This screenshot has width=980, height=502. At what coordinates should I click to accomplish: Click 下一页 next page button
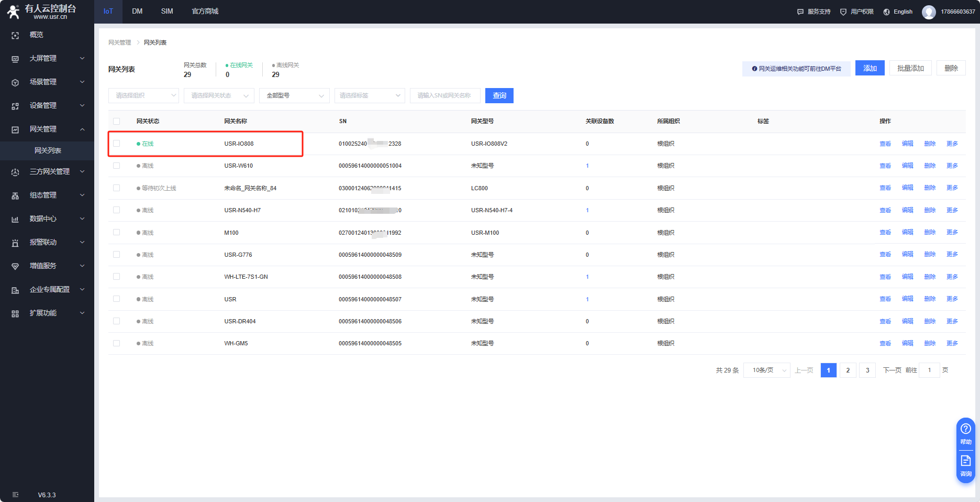(892, 370)
